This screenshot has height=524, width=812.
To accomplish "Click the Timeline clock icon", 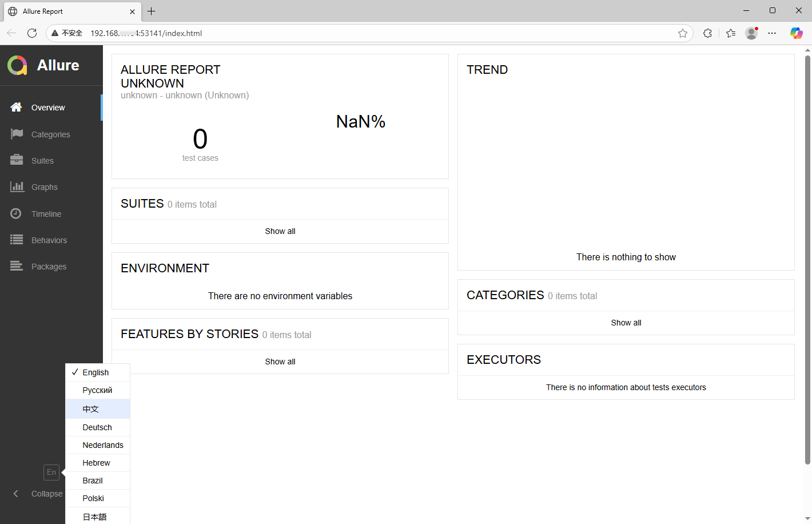I will [x=16, y=213].
